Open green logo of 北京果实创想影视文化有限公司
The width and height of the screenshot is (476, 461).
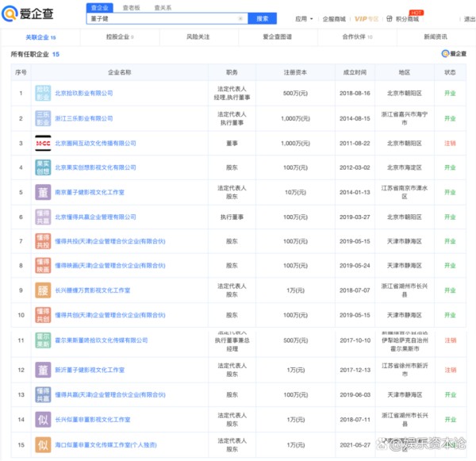(x=43, y=167)
